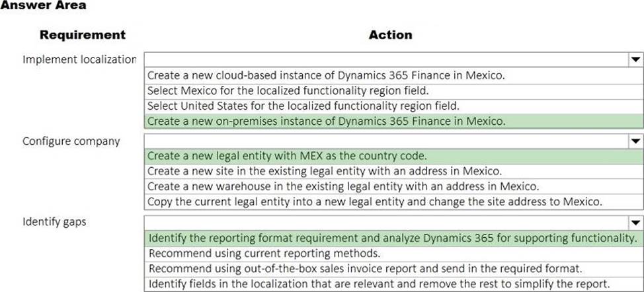Click the 'Requirement' column header
The image size is (644, 292).
click(83, 34)
